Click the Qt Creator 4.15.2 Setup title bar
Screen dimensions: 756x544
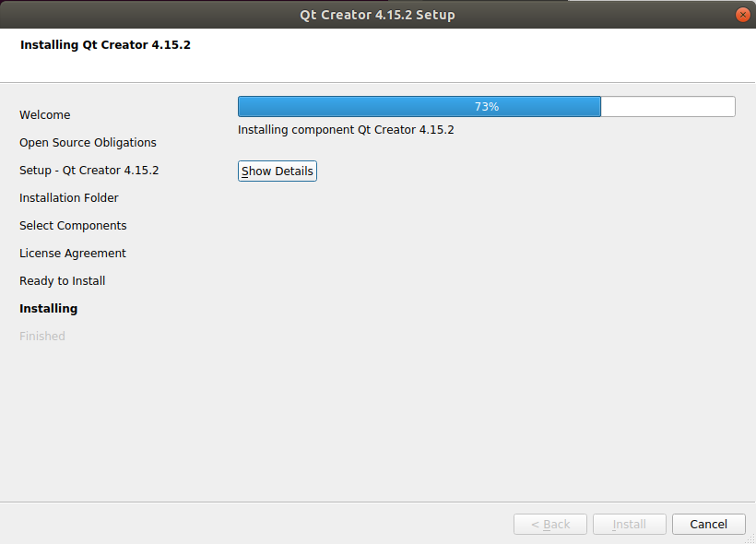coord(377,15)
